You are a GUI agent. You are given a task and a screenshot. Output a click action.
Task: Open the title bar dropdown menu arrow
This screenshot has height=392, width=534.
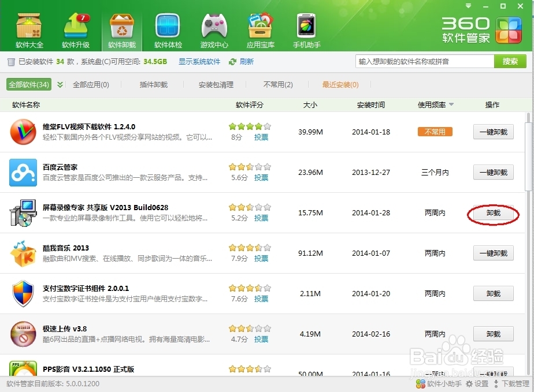point(469,6)
